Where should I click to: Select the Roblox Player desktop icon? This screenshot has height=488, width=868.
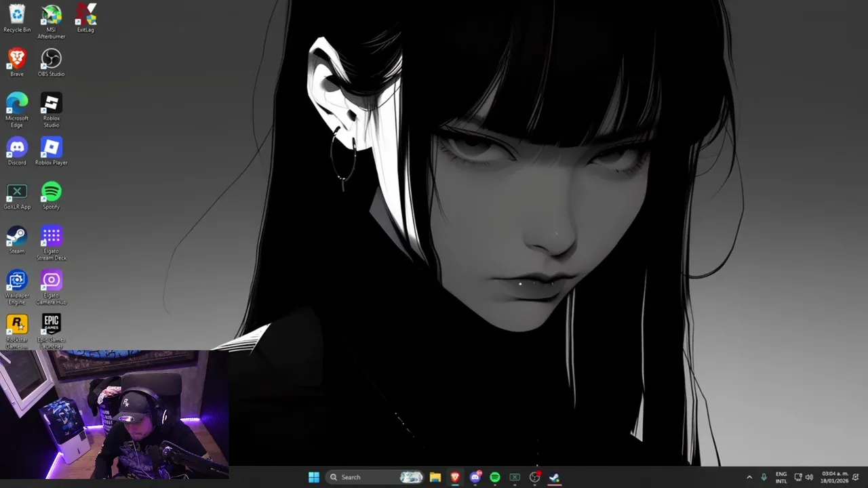[52, 151]
